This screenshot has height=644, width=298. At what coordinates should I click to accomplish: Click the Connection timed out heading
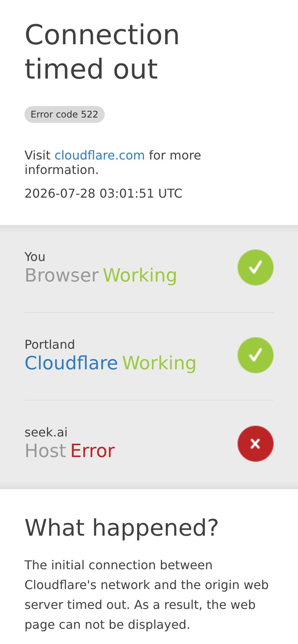coord(102,52)
